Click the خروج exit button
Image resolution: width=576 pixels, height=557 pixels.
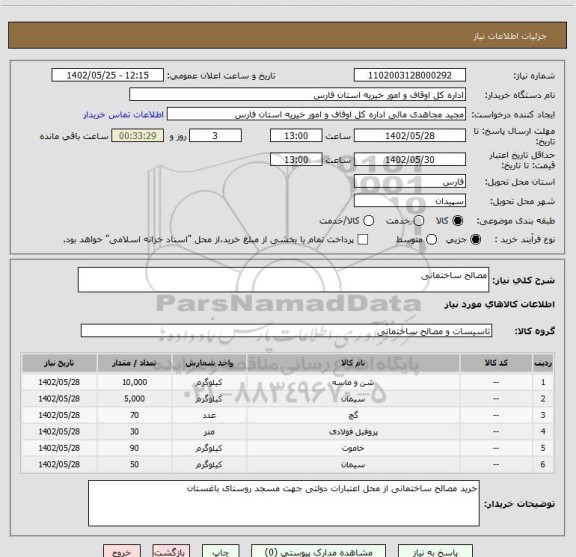click(x=122, y=551)
